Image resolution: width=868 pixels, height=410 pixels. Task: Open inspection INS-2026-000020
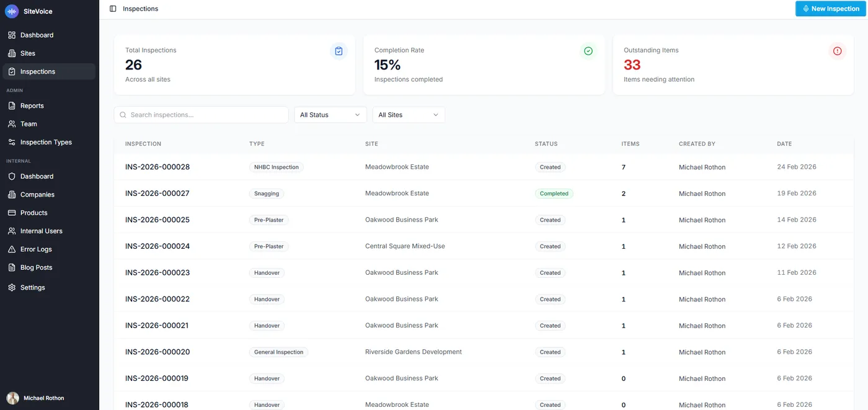(x=157, y=352)
